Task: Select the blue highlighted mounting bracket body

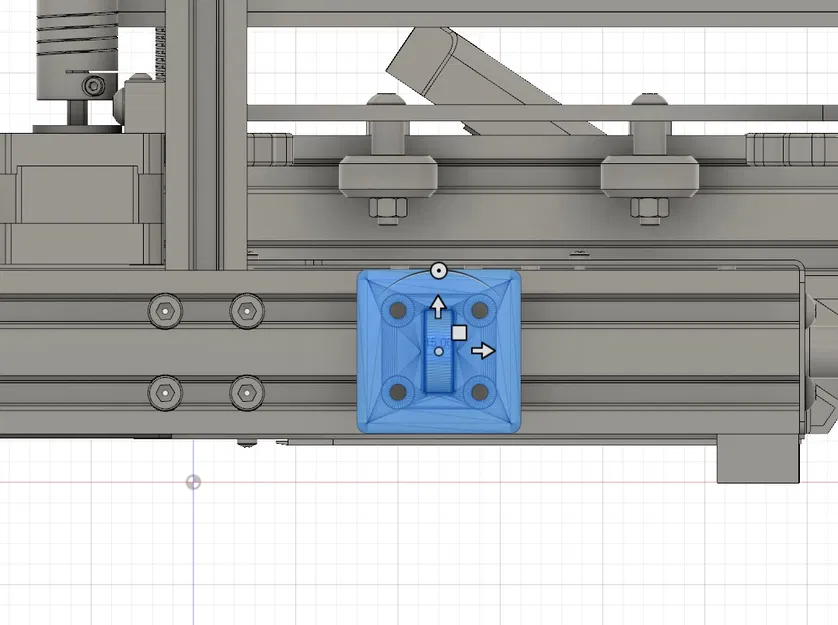Action: [439, 351]
